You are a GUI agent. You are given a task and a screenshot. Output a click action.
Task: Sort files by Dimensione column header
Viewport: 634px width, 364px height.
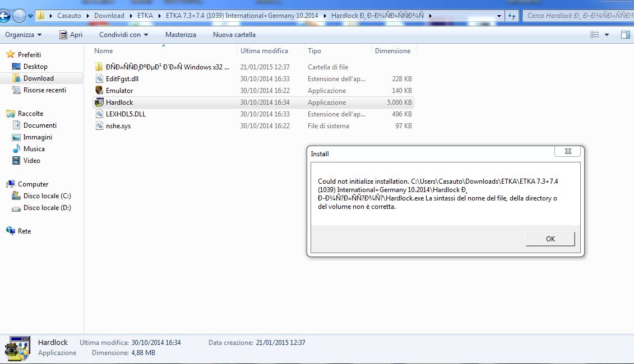394,51
